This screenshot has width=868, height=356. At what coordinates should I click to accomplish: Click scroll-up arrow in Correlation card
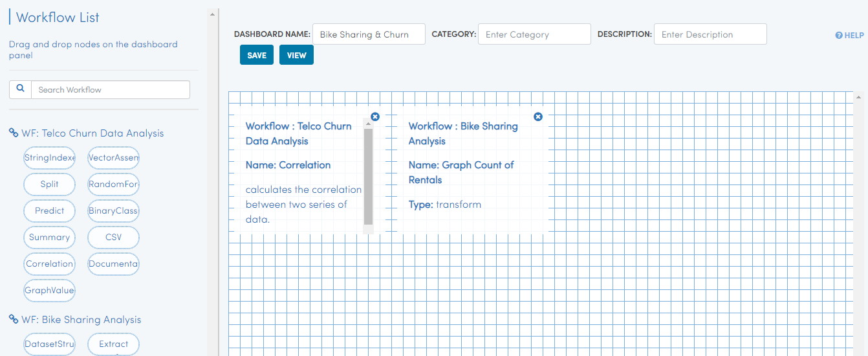click(369, 124)
